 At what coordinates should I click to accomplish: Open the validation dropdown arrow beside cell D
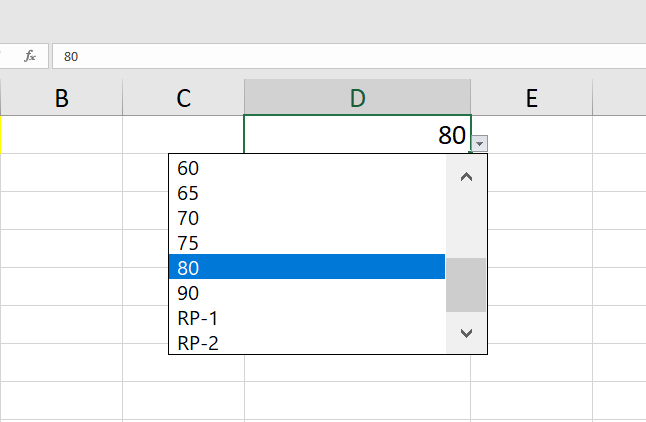tap(480, 144)
